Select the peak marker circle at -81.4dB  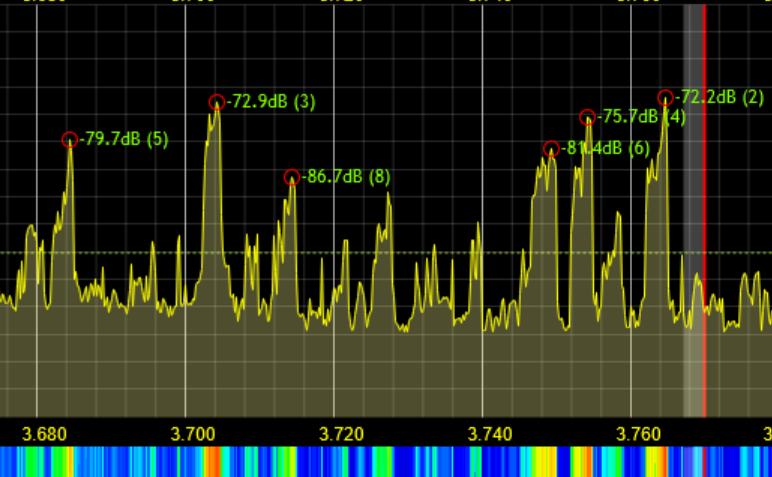pyautogui.click(x=551, y=149)
